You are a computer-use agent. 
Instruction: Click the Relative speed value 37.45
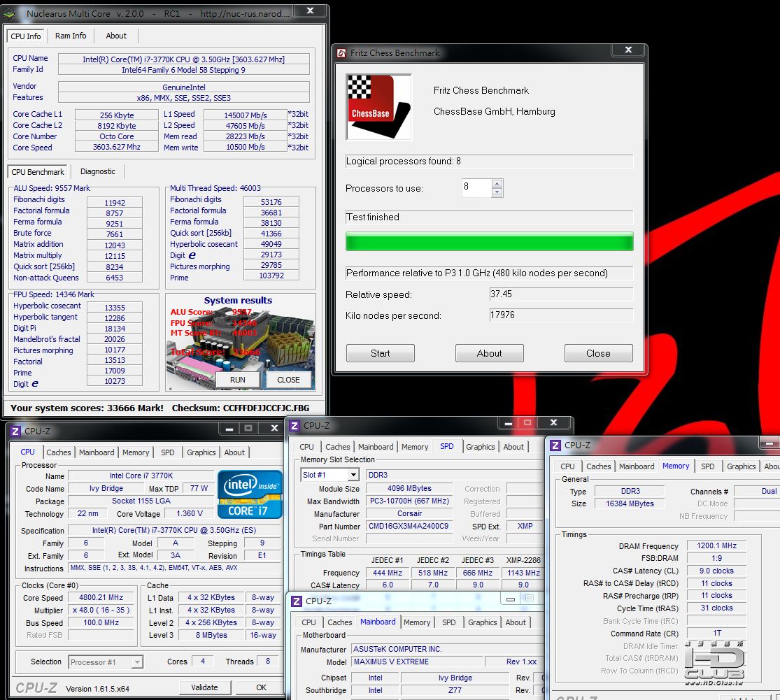tap(561, 294)
